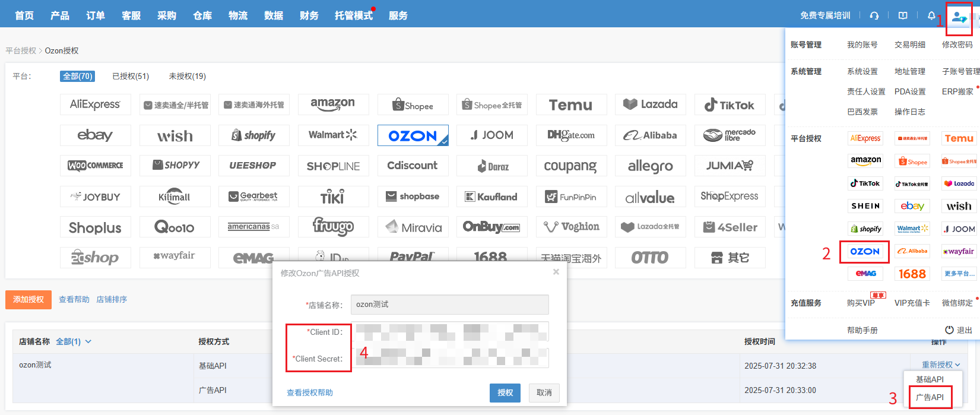Open 系统设置 in the user menu
Image resolution: width=980 pixels, height=415 pixels.
862,72
